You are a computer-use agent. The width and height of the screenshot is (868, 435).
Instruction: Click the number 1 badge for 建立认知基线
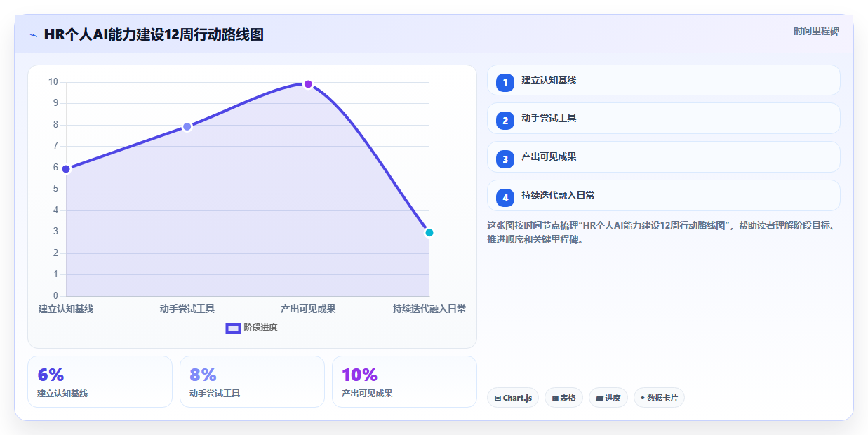[505, 83]
